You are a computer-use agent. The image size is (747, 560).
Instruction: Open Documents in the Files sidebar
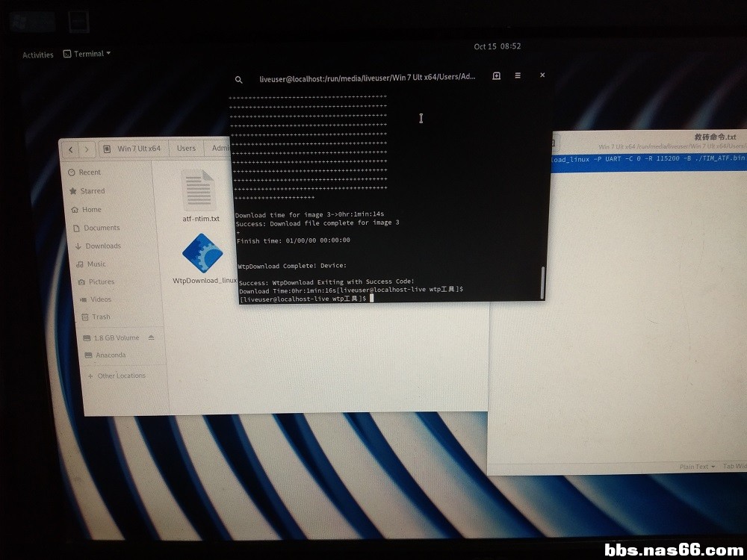click(96, 228)
